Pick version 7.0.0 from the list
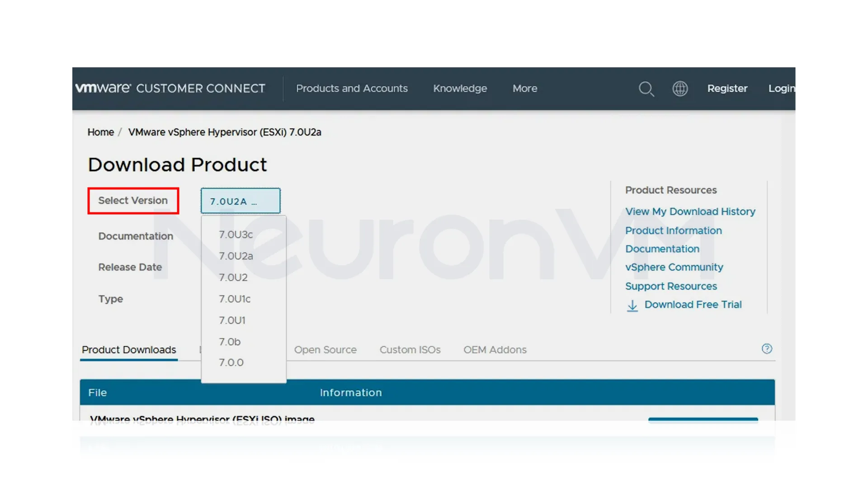 [231, 362]
